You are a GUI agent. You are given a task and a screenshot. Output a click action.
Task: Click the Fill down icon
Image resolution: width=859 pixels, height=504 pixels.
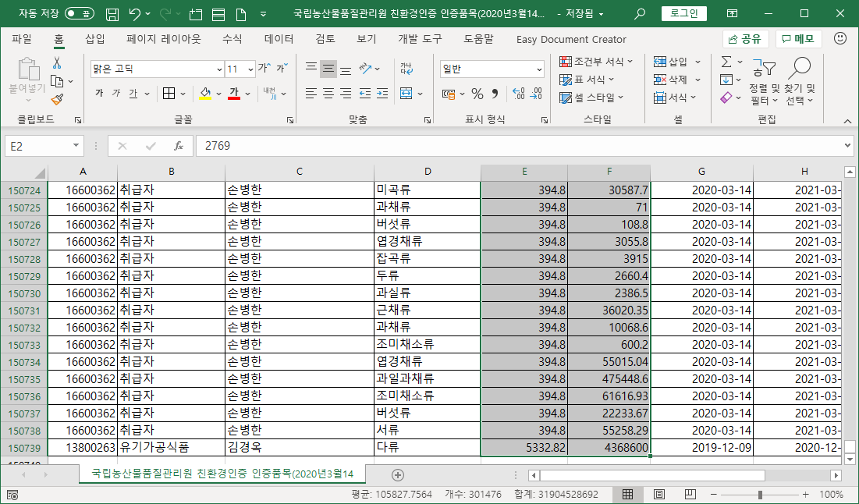pyautogui.click(x=726, y=80)
